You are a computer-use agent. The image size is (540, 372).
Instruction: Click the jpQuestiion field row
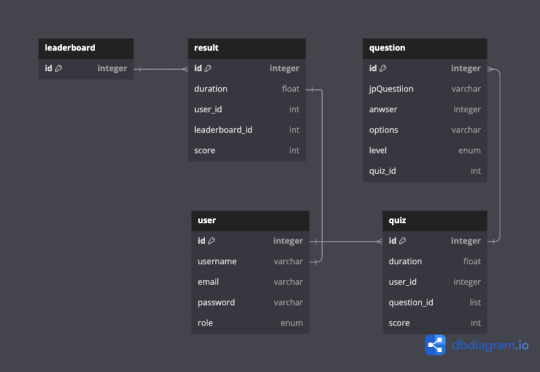tap(425, 89)
